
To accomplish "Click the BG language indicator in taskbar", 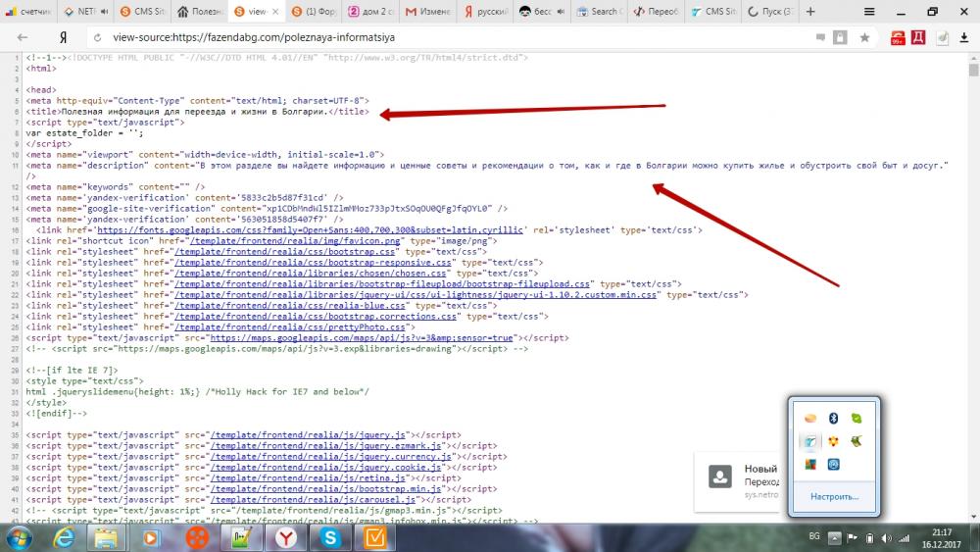I will coord(813,536).
